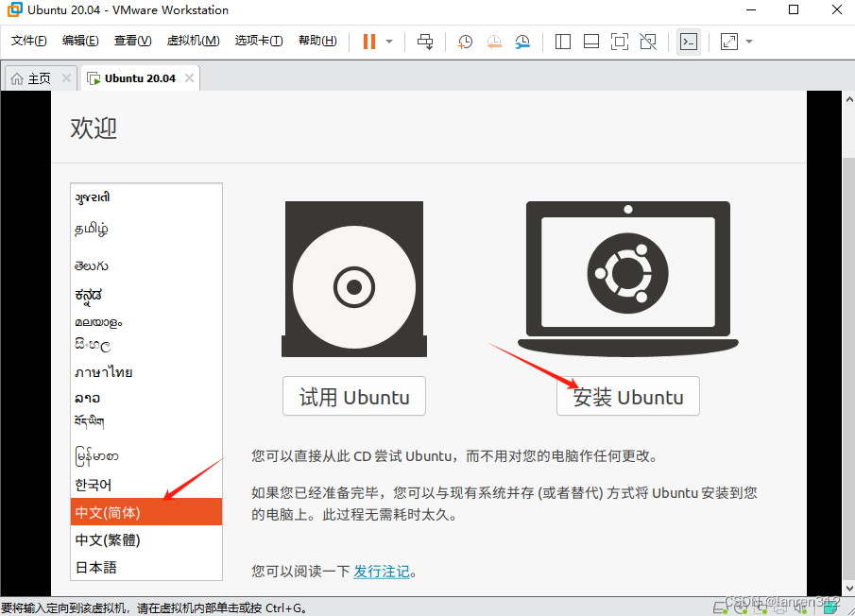
Task: Select తెలుగు in the language list
Action: tap(146, 265)
